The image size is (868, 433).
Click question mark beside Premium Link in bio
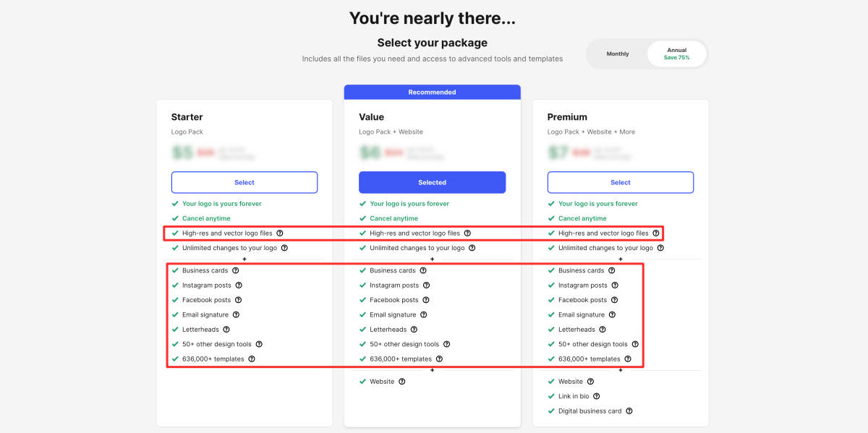[x=597, y=396]
